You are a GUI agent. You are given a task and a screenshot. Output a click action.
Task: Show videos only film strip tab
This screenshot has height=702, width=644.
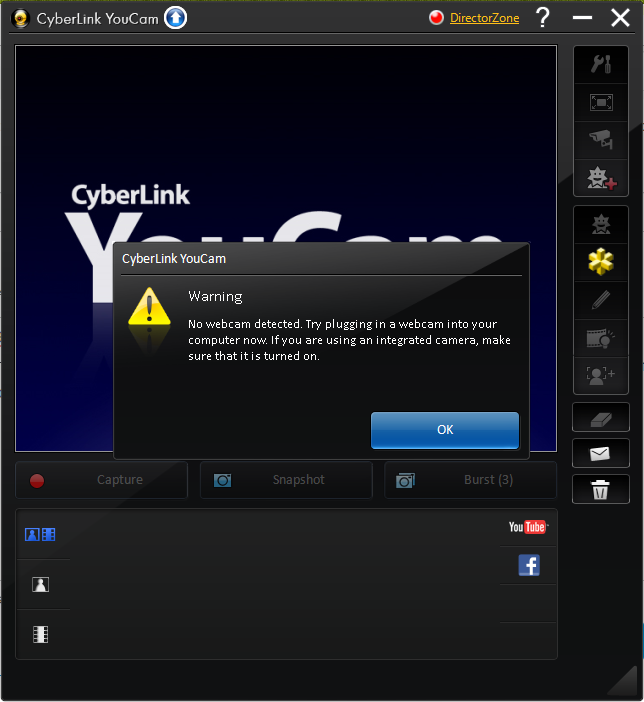click(x=40, y=634)
